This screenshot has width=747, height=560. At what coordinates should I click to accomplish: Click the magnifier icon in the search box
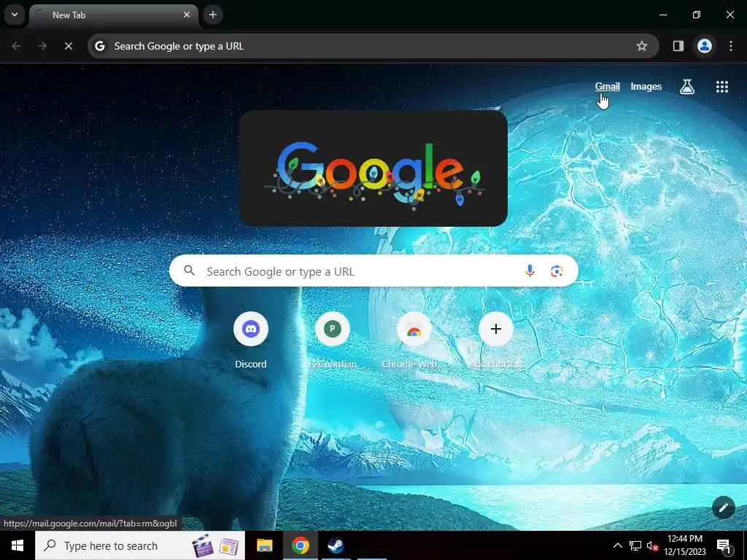tap(190, 271)
